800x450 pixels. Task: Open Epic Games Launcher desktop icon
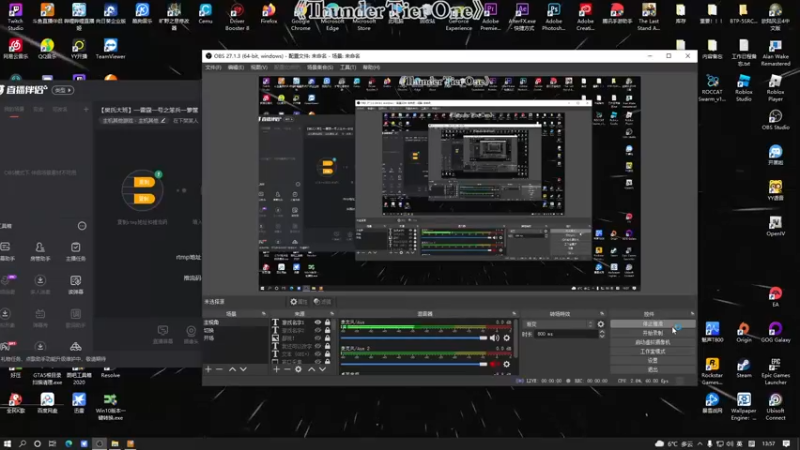(776, 371)
